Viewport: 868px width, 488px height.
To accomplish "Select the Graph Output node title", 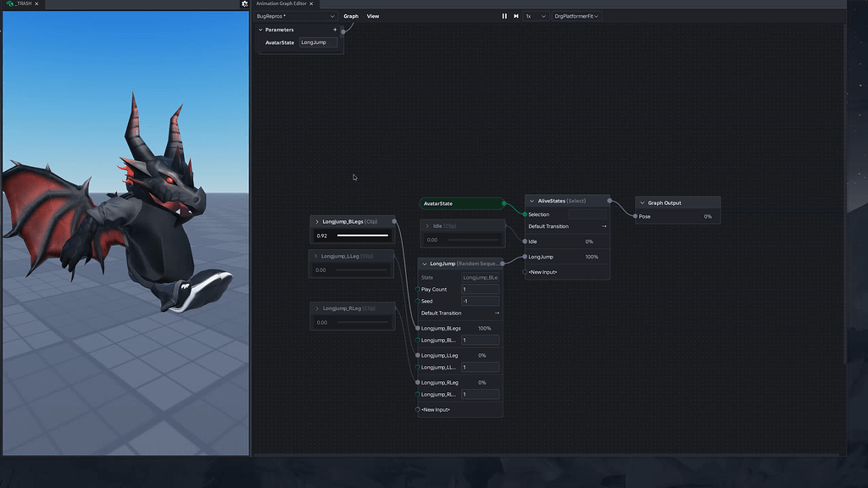I will coord(665,203).
